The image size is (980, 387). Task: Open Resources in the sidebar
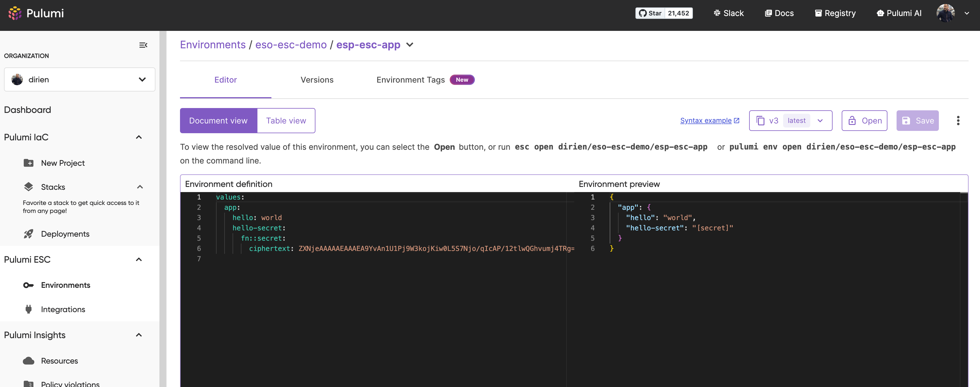click(x=59, y=361)
